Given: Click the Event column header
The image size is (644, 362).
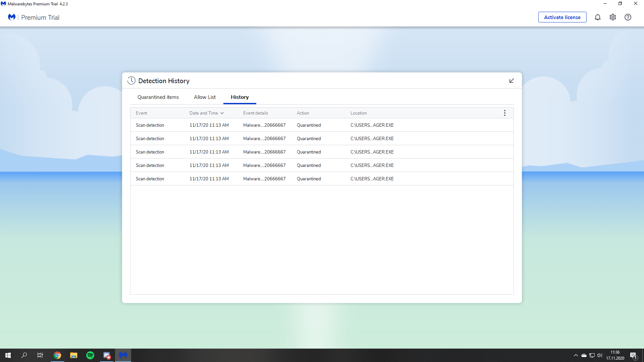Looking at the screenshot, I should (x=141, y=113).
